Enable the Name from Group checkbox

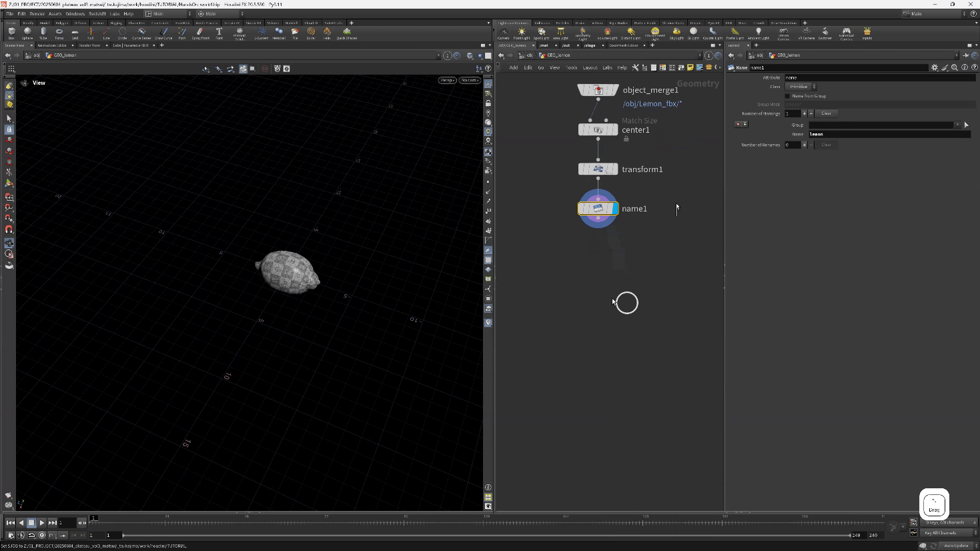point(787,96)
